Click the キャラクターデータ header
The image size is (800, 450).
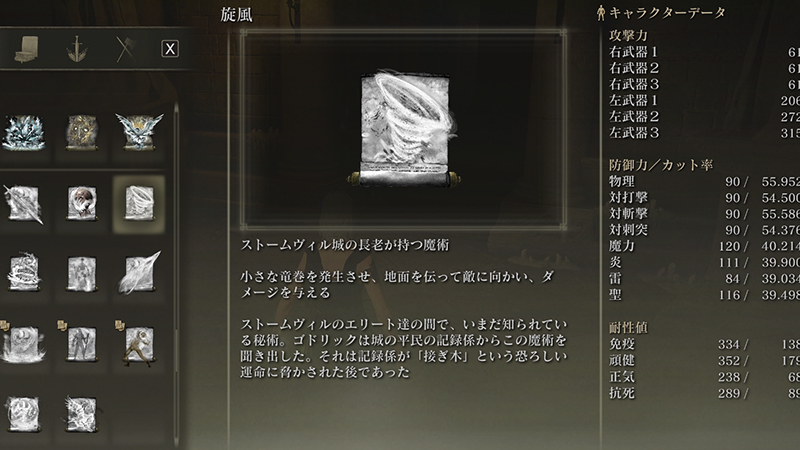click(661, 13)
